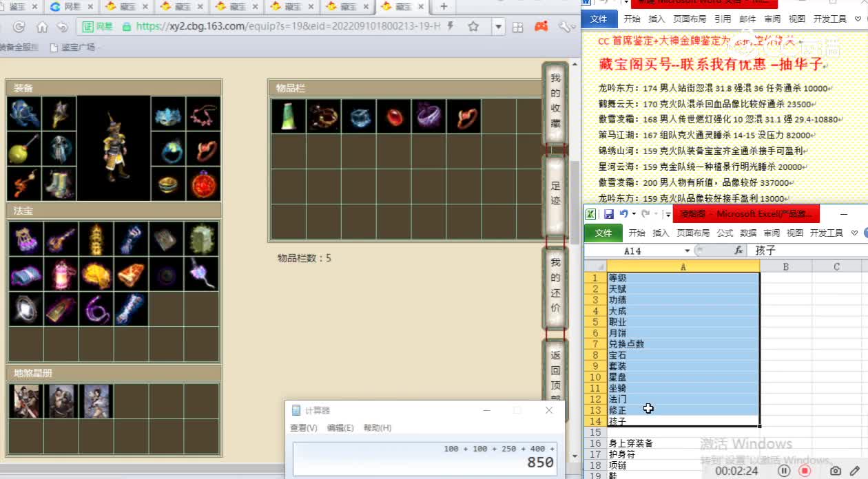Focus the browser address bar URL
868x479 pixels.
point(288,27)
